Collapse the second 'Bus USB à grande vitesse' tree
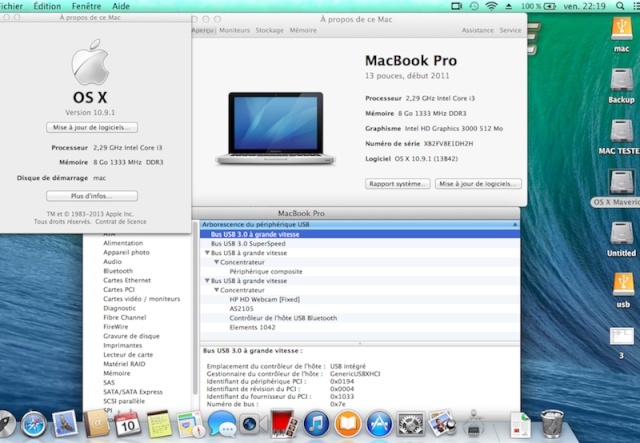This screenshot has height=443, width=640. (207, 281)
